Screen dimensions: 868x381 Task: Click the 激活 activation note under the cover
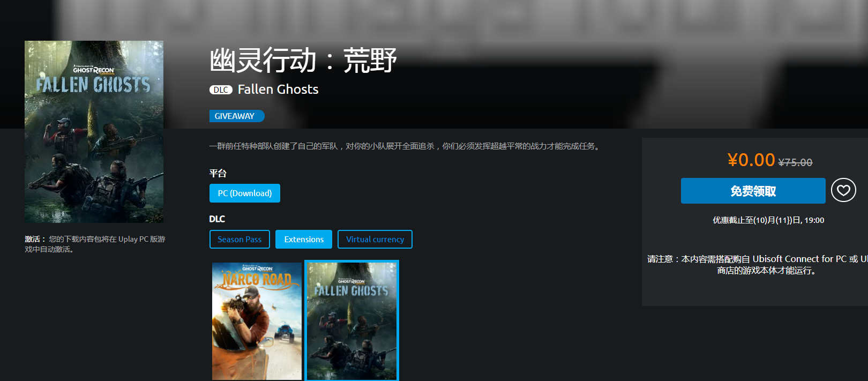(95, 244)
